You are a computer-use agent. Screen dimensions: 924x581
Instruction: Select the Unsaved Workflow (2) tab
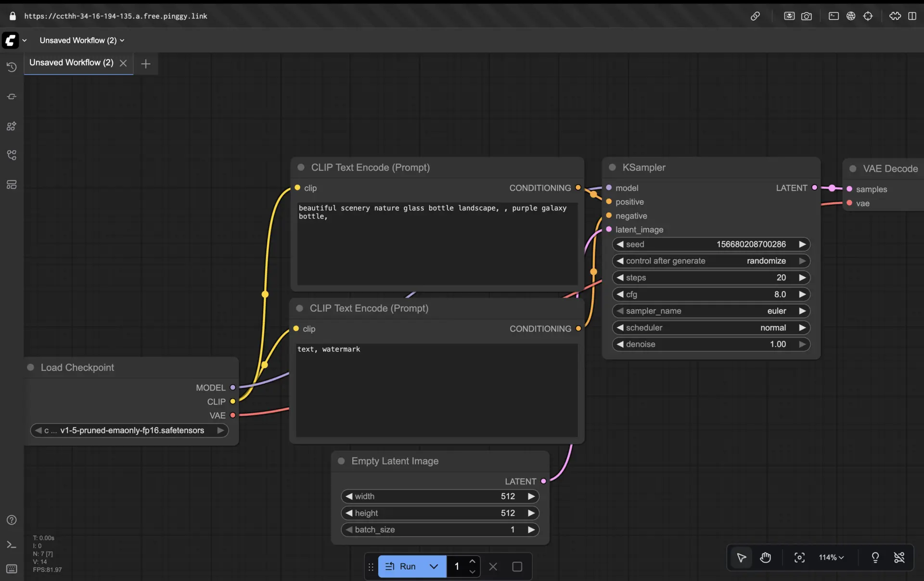click(71, 63)
